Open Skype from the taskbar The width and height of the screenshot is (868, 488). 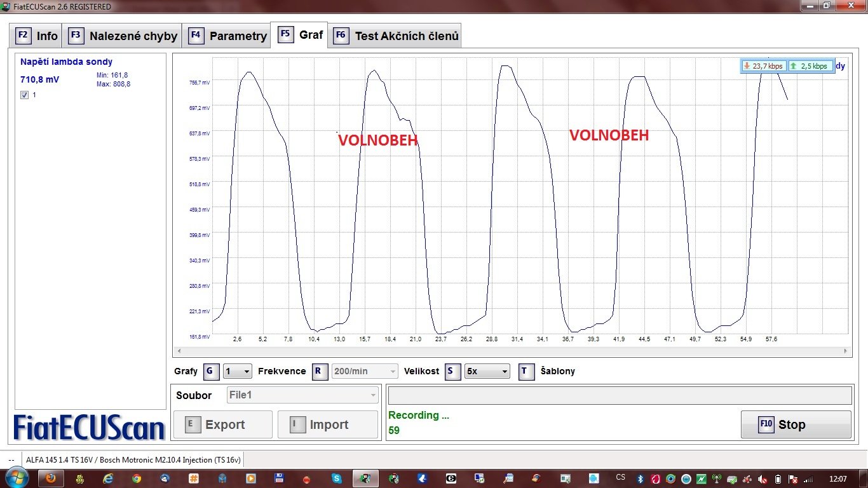click(x=336, y=478)
